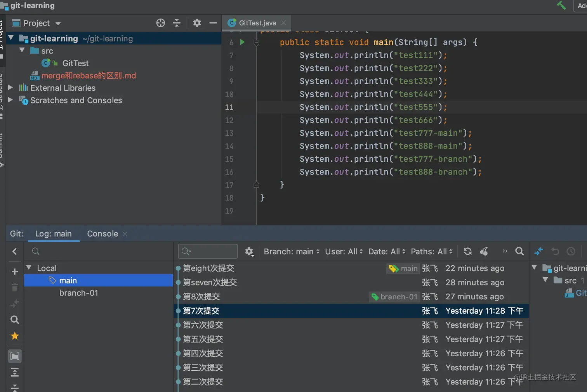Click the show diff arrows icon
The image size is (587, 392).
click(x=539, y=251)
